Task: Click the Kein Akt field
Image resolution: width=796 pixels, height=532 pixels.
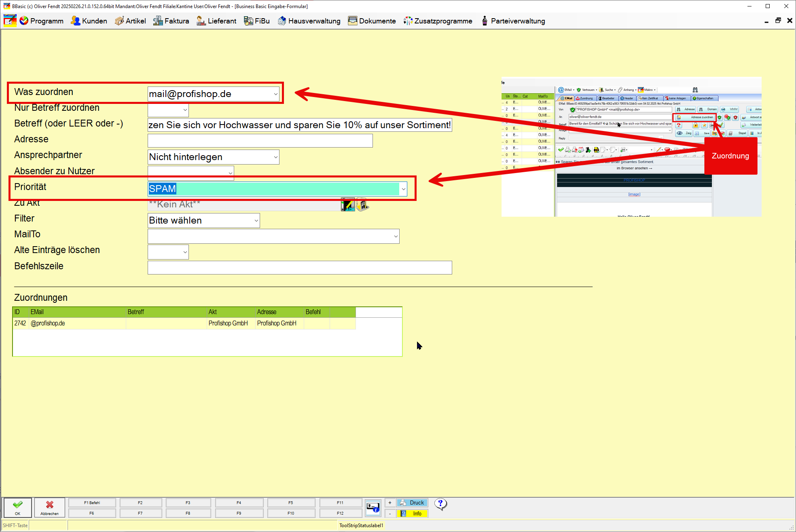Action: click(244, 204)
